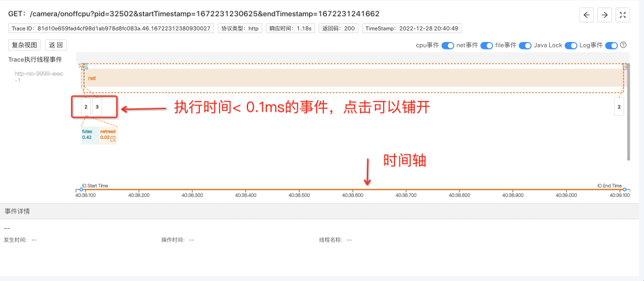Open the help question mark icon
Image resolution: width=644 pixels, height=281 pixels.
pos(623,45)
